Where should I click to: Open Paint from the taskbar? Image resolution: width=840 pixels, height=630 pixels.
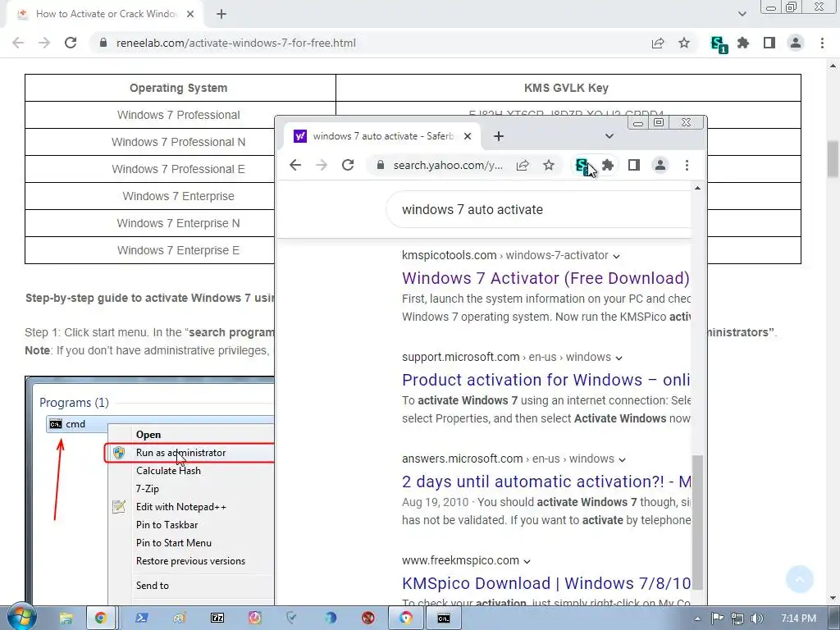(179, 619)
